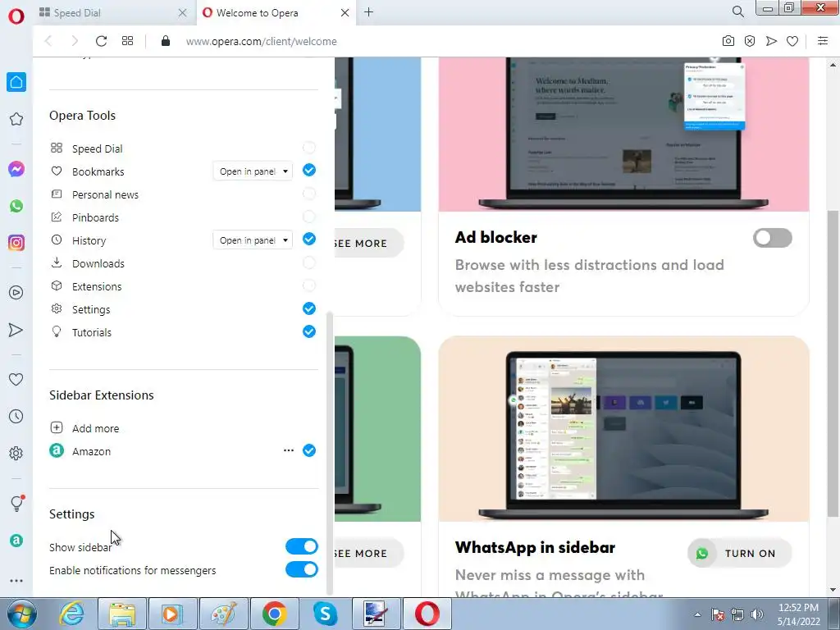Enable the Speed Dial checkbox

(309, 148)
